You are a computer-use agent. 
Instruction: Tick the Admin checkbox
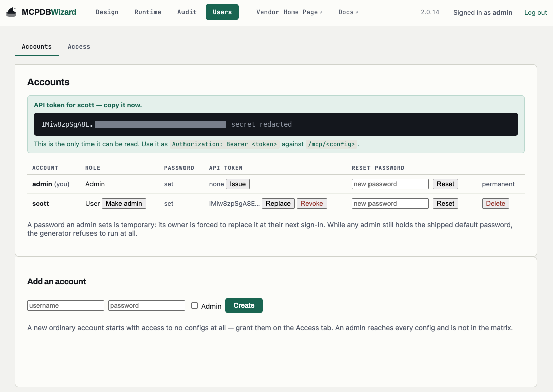tap(195, 305)
